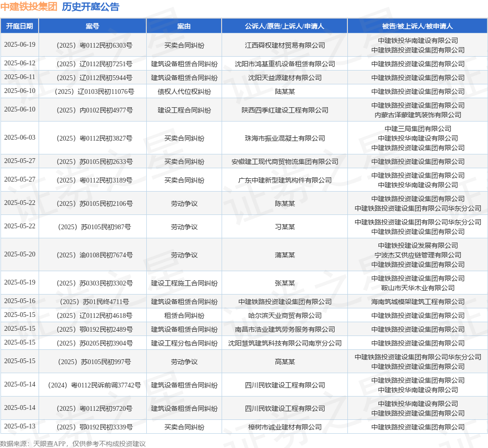
Task: Click defendant 海南筑城模架建筑工程有限公司
Action: pos(417,302)
